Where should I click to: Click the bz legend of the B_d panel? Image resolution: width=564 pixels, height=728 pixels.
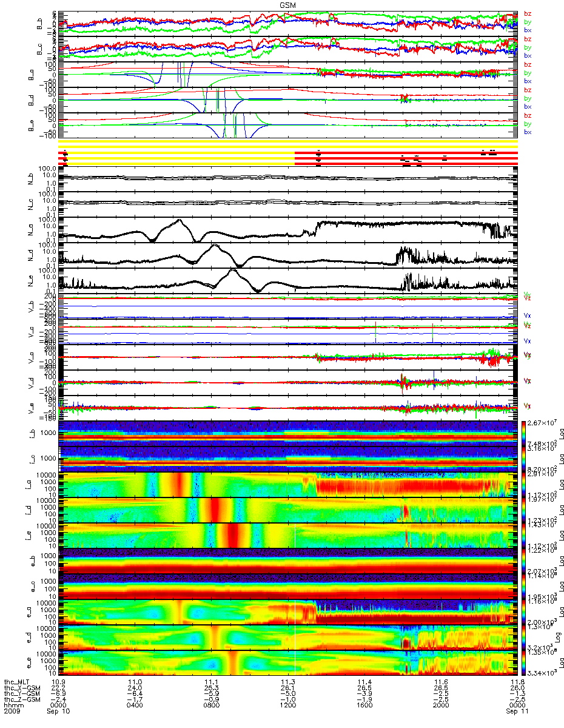click(x=528, y=90)
